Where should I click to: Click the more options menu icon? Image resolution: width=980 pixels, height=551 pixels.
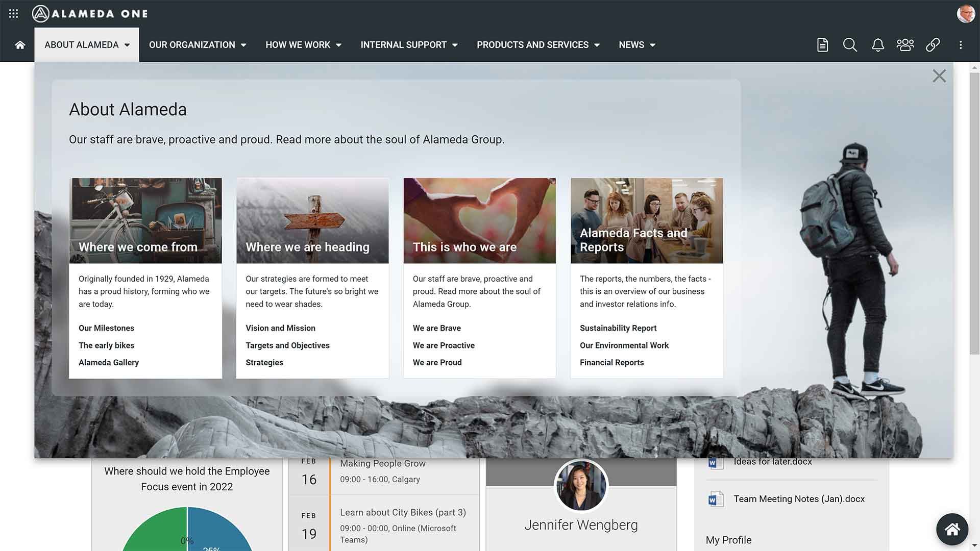pyautogui.click(x=963, y=44)
